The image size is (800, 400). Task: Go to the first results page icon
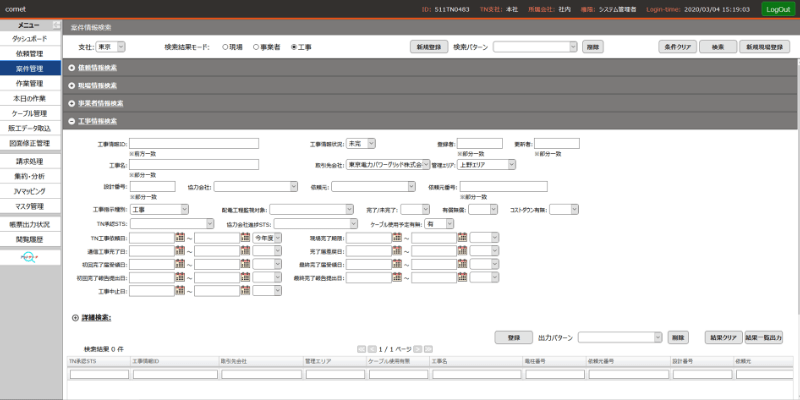(362, 349)
